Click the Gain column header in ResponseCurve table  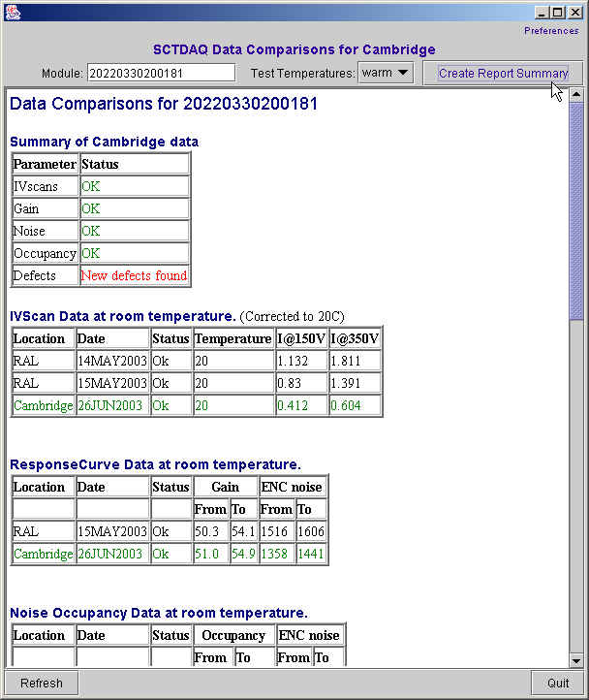coord(226,487)
